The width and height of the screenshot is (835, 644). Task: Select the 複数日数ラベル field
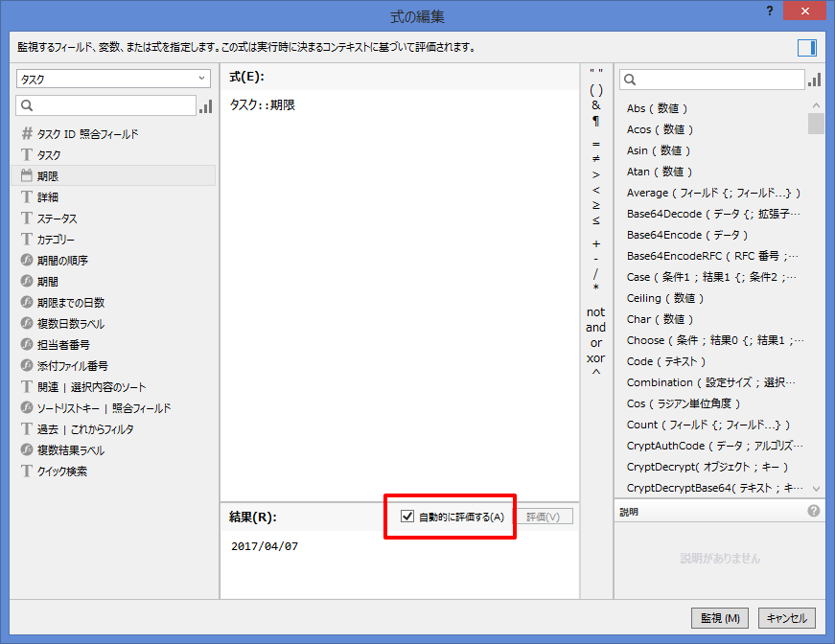coord(113,324)
